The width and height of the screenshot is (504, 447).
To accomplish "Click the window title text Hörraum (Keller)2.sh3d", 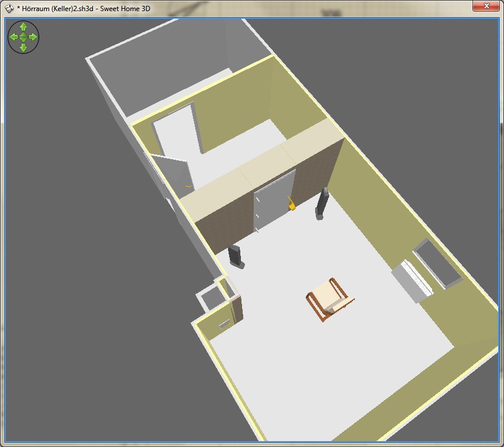I will coord(57,9).
